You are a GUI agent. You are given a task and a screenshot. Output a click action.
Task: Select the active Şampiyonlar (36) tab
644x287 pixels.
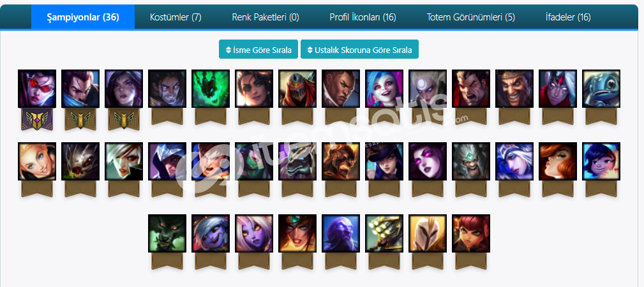pos(83,17)
